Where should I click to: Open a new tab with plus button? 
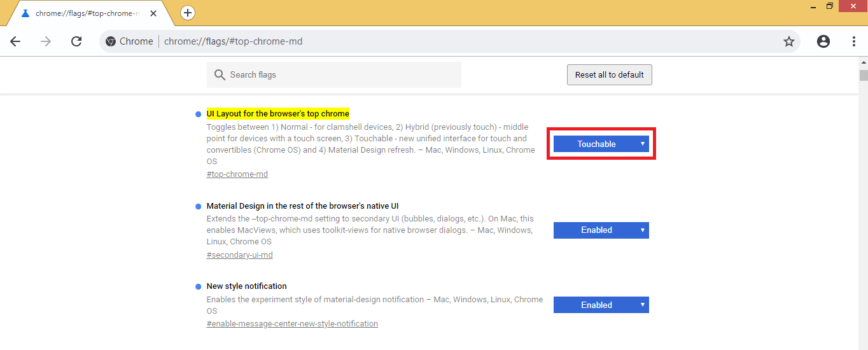point(188,13)
